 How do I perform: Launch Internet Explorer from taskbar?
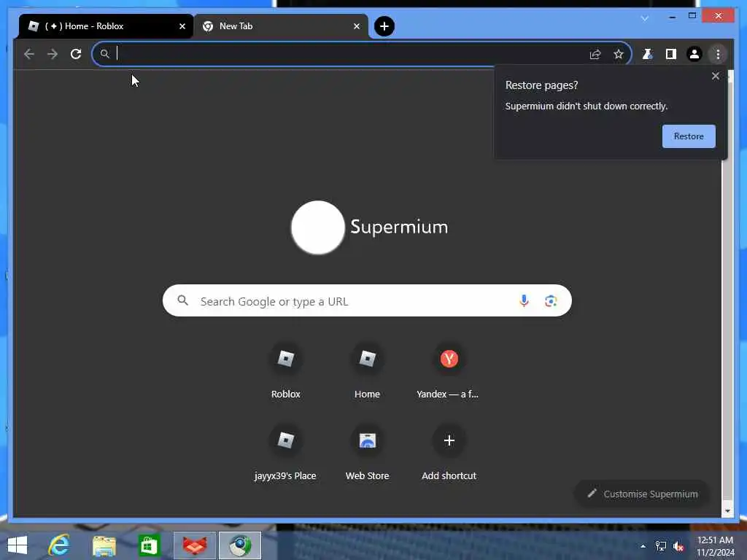click(59, 545)
